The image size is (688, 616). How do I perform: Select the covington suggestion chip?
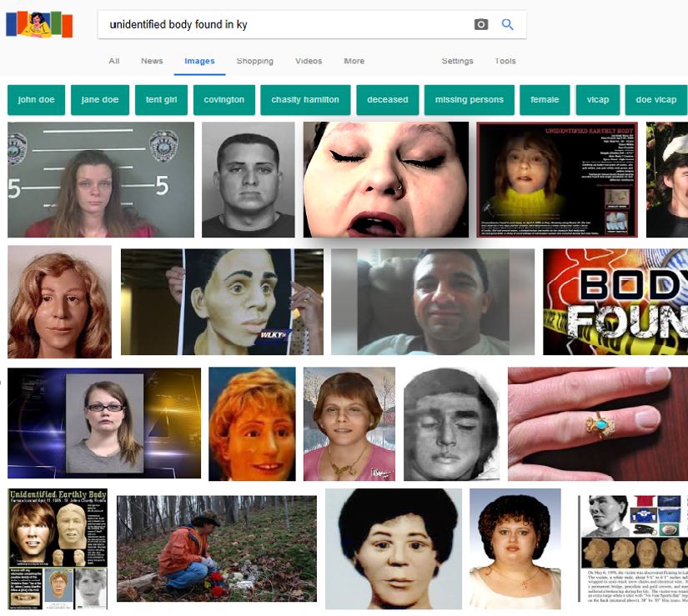point(224,100)
